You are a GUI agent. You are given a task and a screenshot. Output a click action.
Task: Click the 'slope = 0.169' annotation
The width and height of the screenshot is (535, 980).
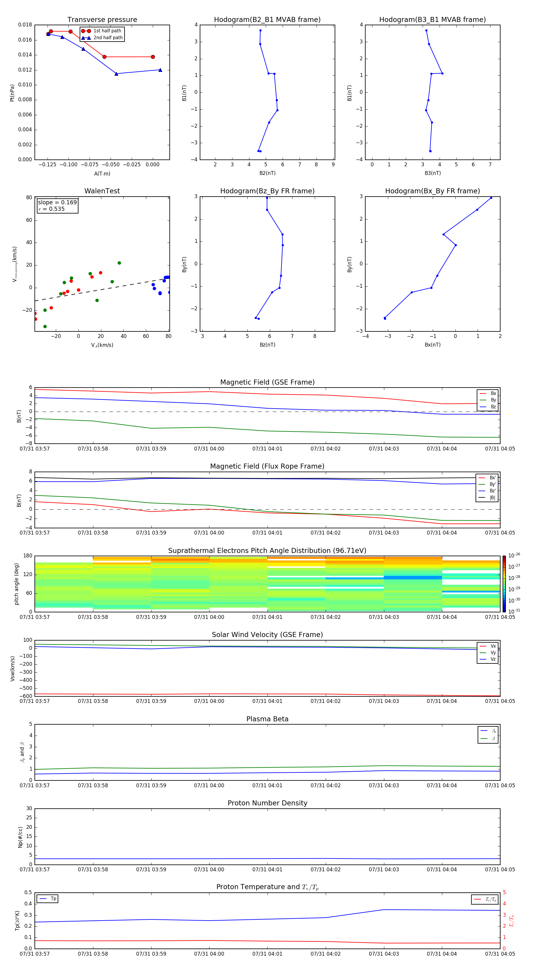(x=57, y=203)
